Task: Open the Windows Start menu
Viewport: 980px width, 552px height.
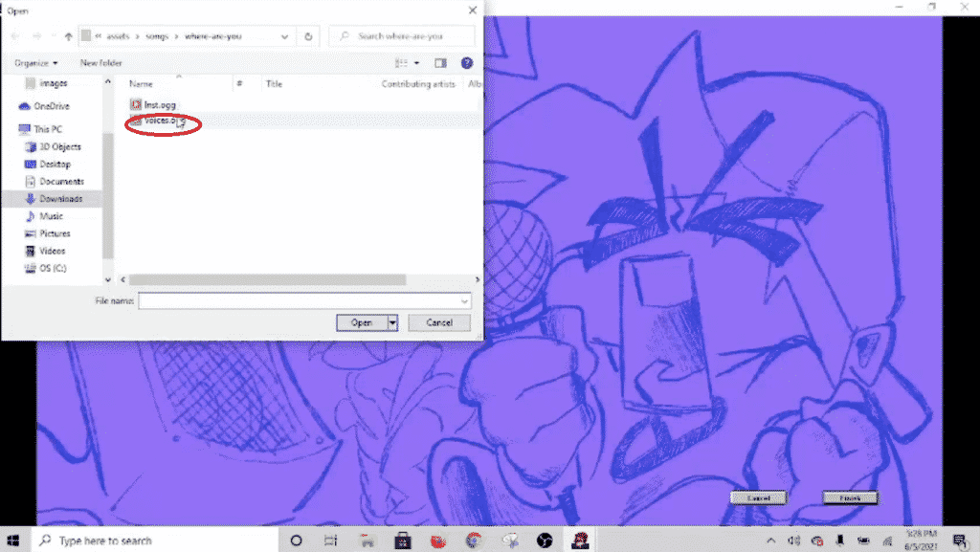Action: [12, 541]
